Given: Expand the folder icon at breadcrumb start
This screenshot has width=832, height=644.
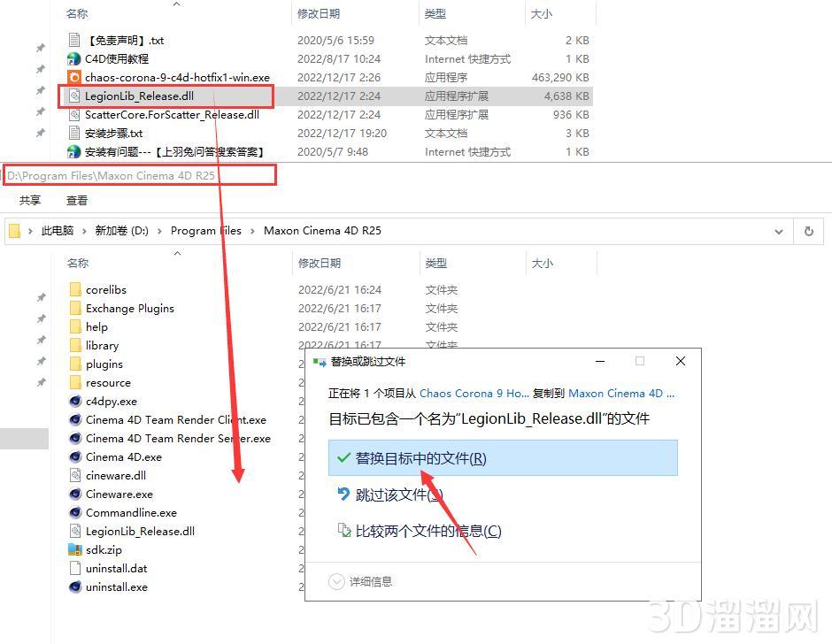Looking at the screenshot, I should click(x=15, y=231).
